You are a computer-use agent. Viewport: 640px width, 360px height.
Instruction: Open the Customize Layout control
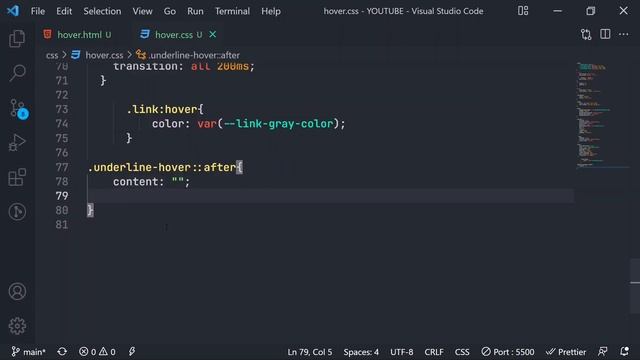(x=523, y=11)
